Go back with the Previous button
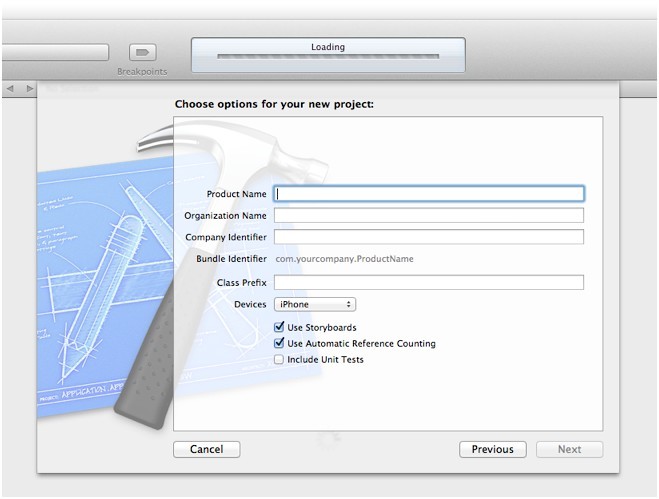Image resolution: width=659 pixels, height=499 pixels. [492, 449]
